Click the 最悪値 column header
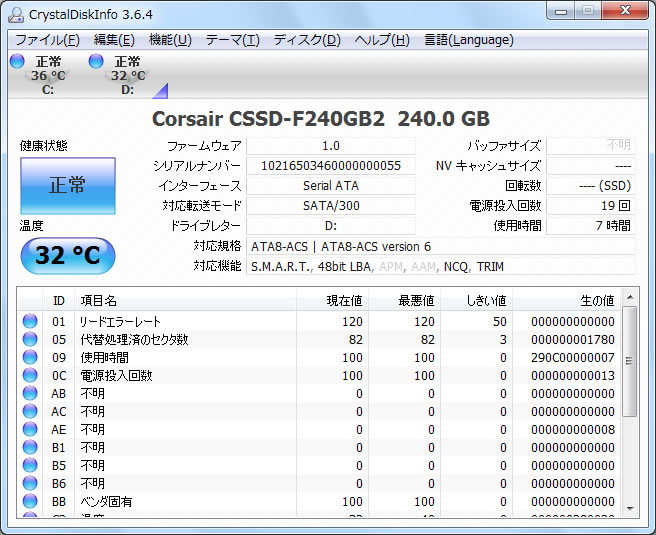656x535 pixels. pyautogui.click(x=405, y=300)
